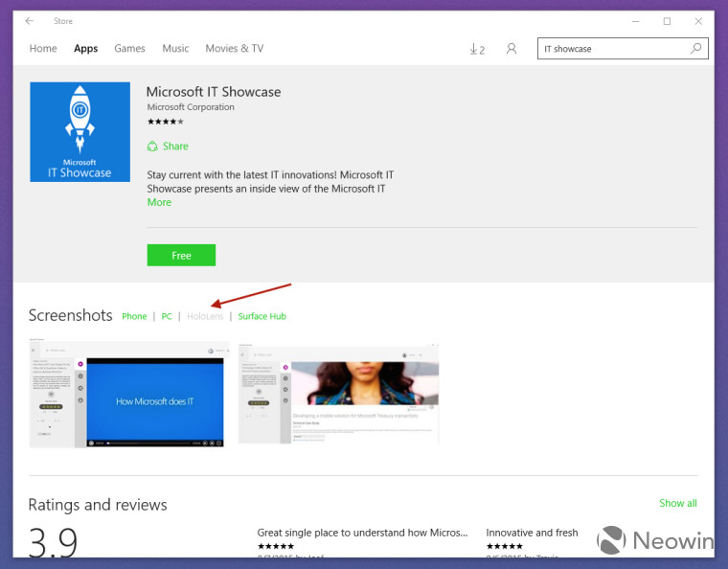728x569 pixels.
Task: Run search with the magnifier icon
Action: coord(695,48)
